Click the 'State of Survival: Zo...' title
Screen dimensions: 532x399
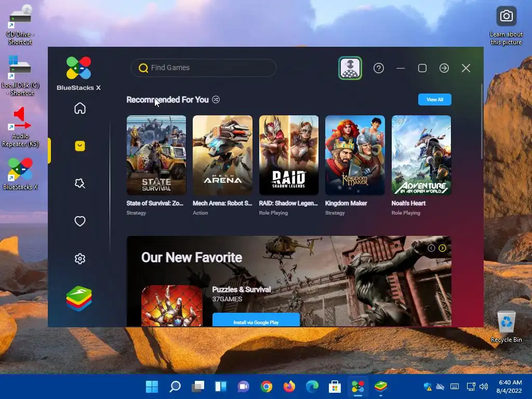coord(155,203)
